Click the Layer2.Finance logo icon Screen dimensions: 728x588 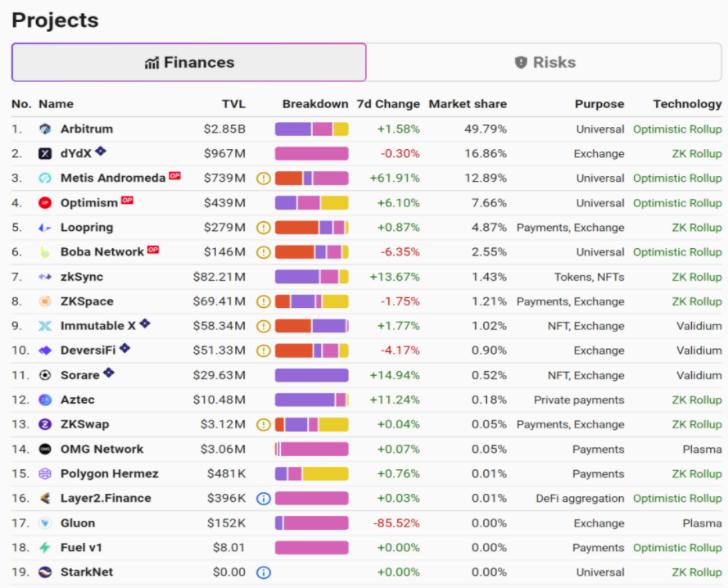[45, 499]
